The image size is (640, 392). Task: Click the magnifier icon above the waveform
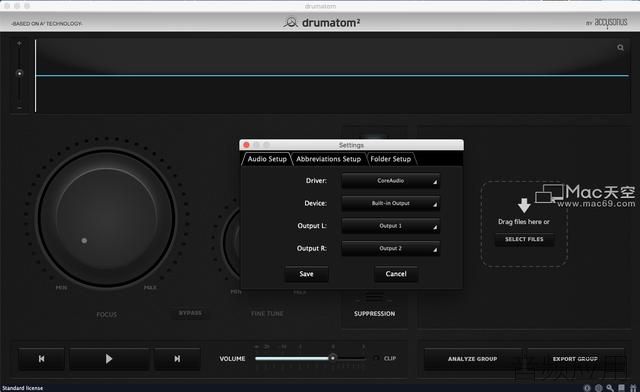tap(620, 48)
